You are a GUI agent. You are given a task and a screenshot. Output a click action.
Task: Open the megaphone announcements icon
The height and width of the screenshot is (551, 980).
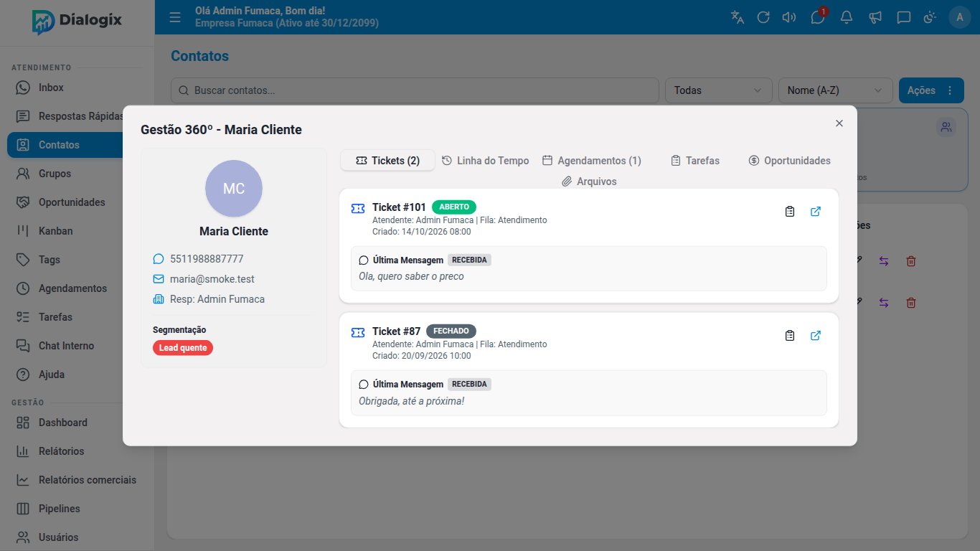click(x=875, y=17)
